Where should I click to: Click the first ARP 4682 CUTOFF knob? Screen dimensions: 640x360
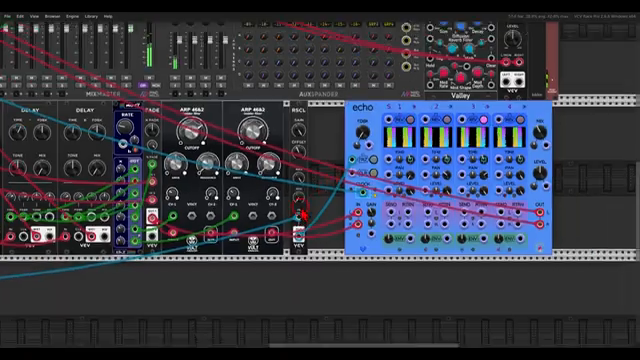[191, 131]
